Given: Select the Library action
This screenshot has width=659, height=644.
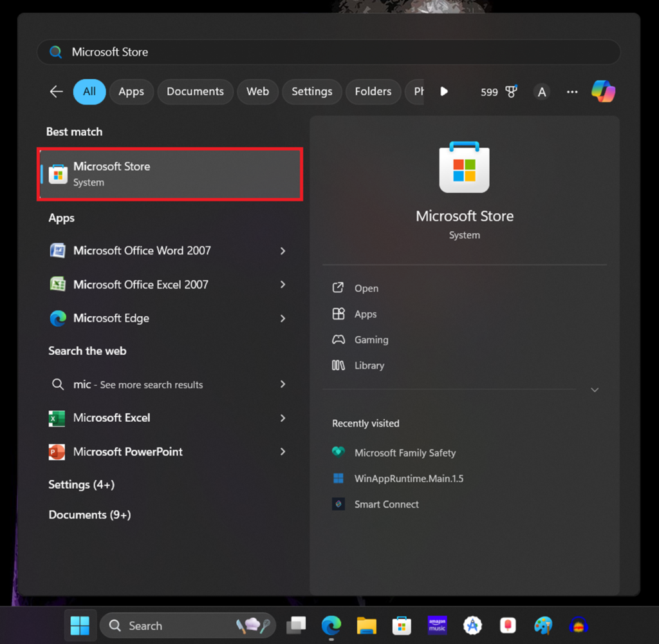Looking at the screenshot, I should pos(369,366).
